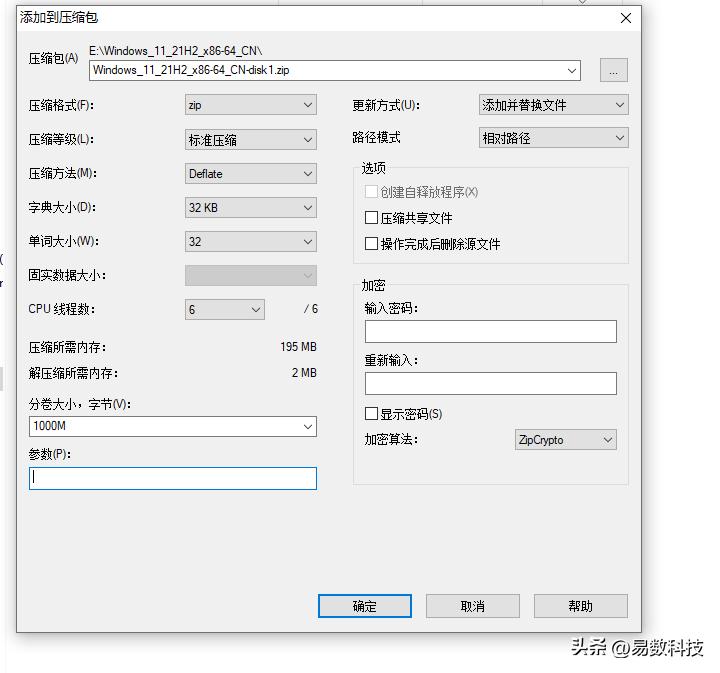
Task: Click the 取消 button
Action: [x=472, y=606]
